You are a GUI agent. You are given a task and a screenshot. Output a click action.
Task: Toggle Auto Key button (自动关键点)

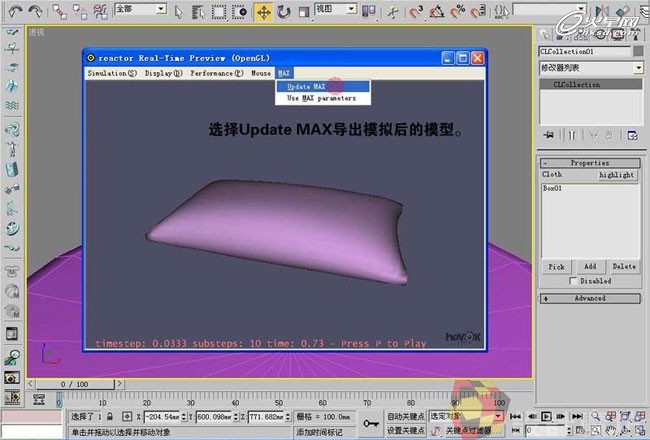pyautogui.click(x=408, y=415)
